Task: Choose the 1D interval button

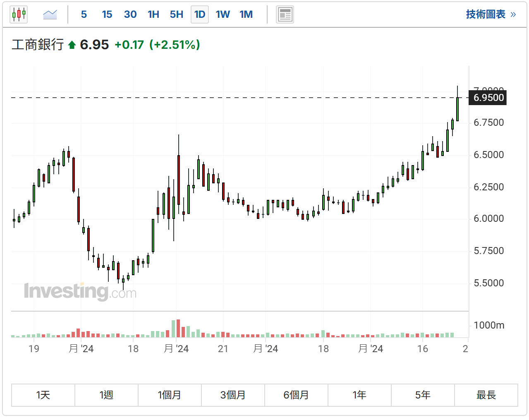Action: 200,14
